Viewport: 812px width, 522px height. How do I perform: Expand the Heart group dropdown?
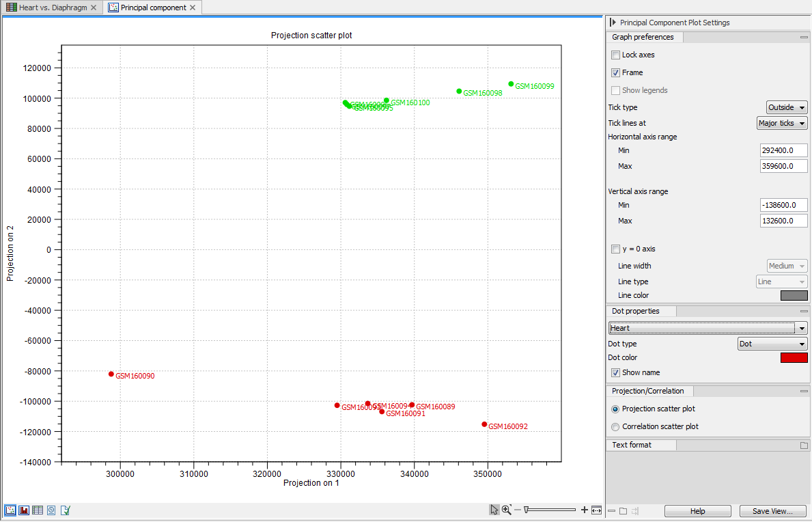click(708, 328)
